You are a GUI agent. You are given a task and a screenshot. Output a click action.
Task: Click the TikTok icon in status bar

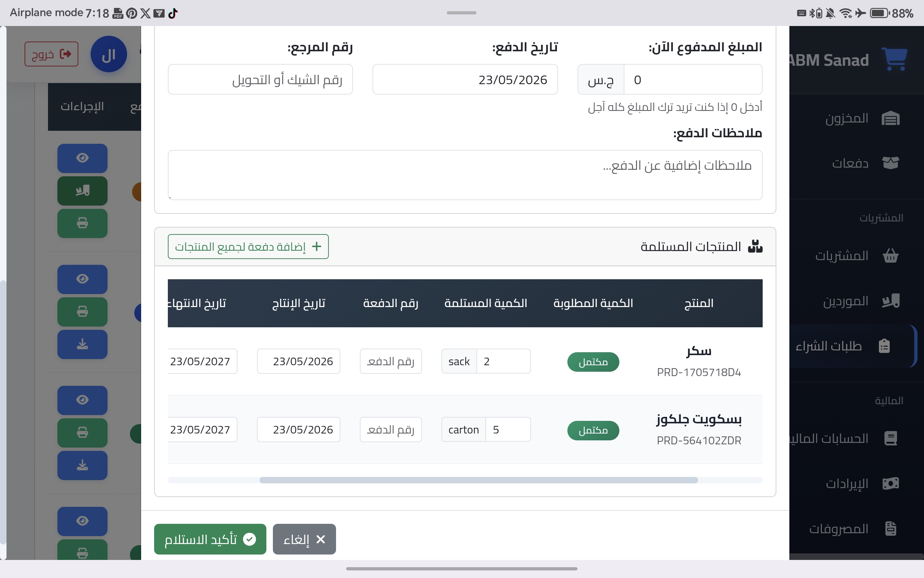(x=173, y=13)
